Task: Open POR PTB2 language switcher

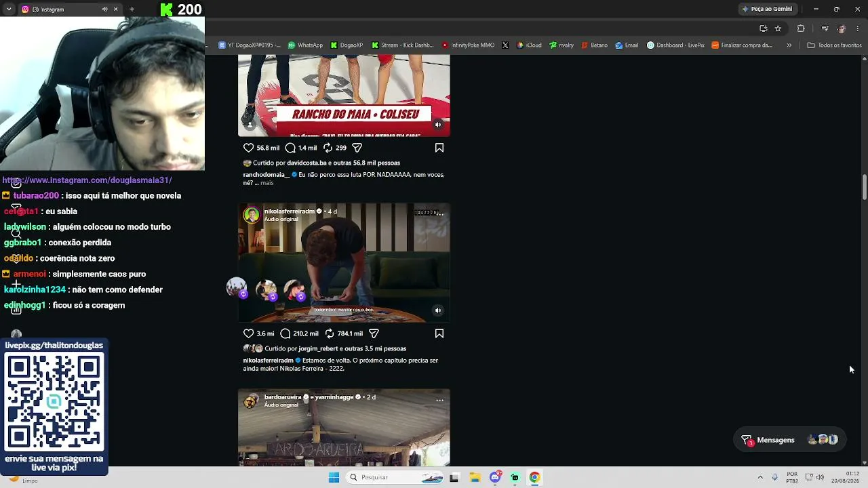Action: (x=792, y=477)
